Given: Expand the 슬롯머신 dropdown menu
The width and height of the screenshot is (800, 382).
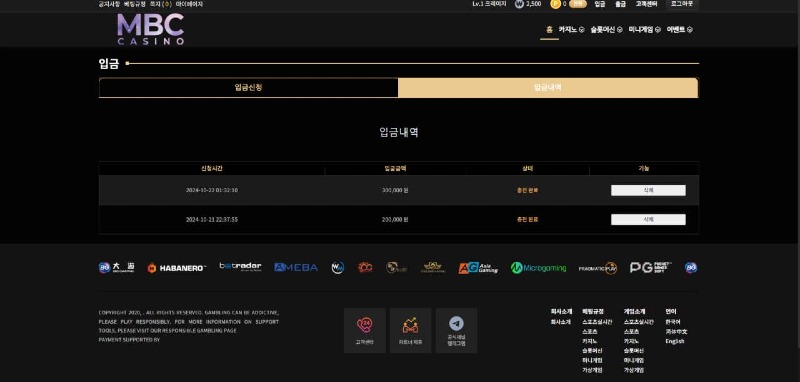Looking at the screenshot, I should click(606, 30).
